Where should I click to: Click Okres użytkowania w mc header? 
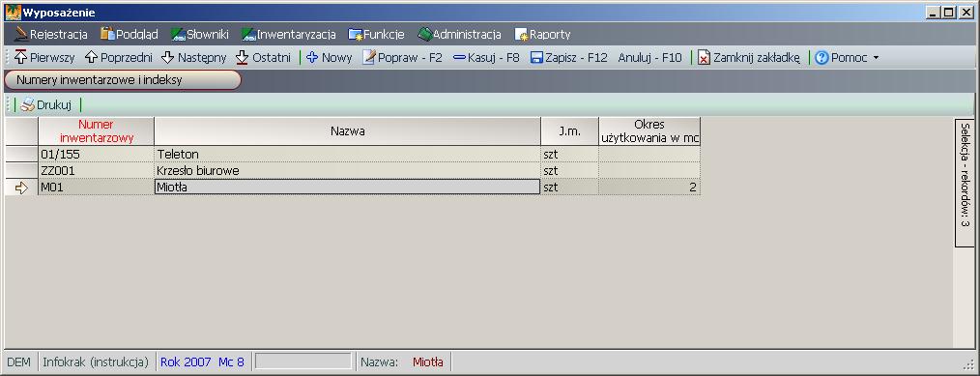point(649,131)
